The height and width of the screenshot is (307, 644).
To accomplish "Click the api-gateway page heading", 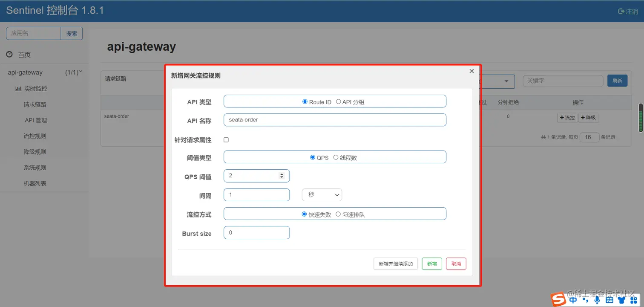I will 141,46.
